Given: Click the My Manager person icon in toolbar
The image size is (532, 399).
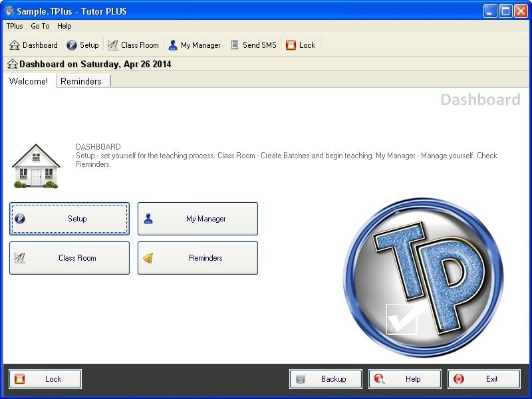Looking at the screenshot, I should point(173,45).
